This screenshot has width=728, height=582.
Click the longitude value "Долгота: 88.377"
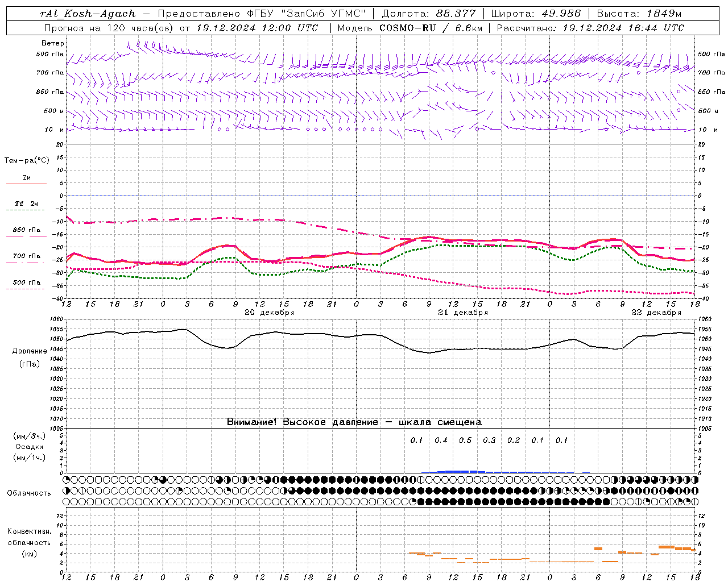coord(429,14)
